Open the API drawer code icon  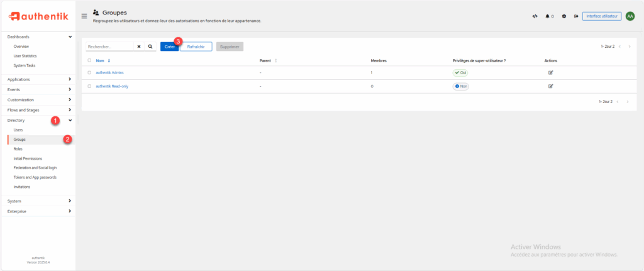tap(535, 16)
